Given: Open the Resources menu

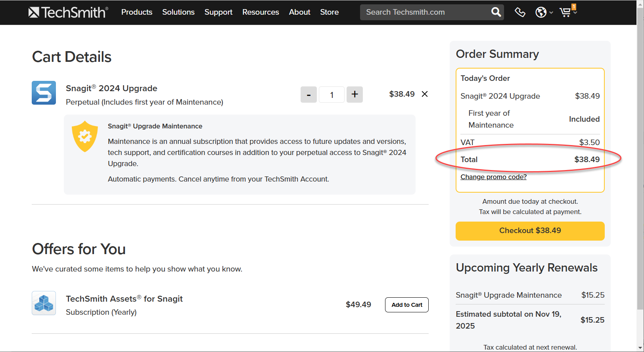Looking at the screenshot, I should 261,12.
